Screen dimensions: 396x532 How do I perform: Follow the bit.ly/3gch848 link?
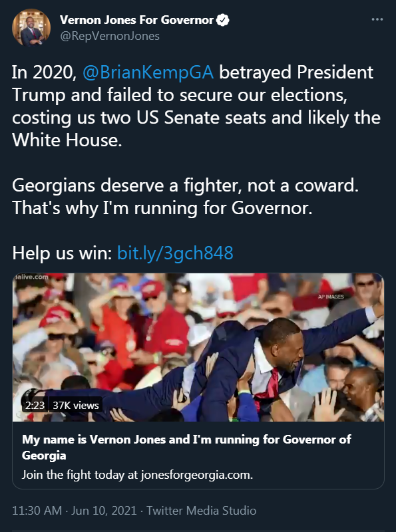175,253
